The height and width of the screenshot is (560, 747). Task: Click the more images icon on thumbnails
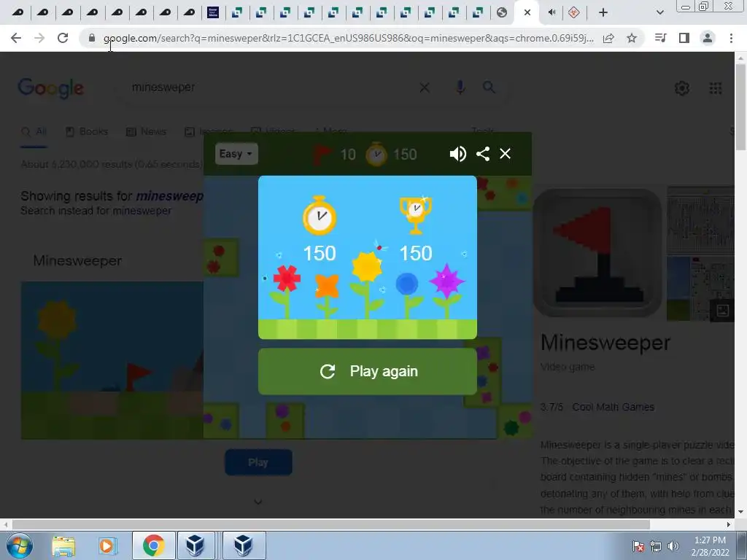[x=722, y=311]
